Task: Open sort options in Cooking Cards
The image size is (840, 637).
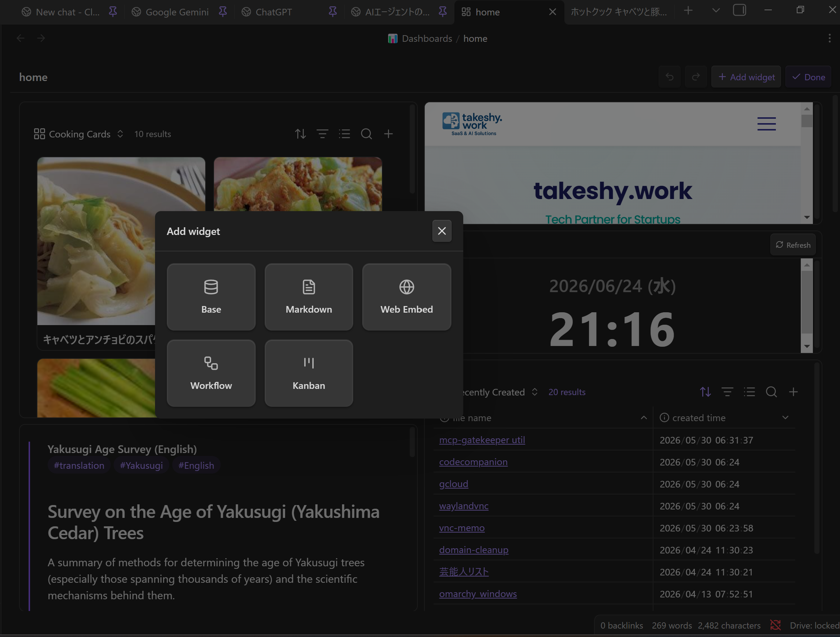Action: (x=301, y=134)
